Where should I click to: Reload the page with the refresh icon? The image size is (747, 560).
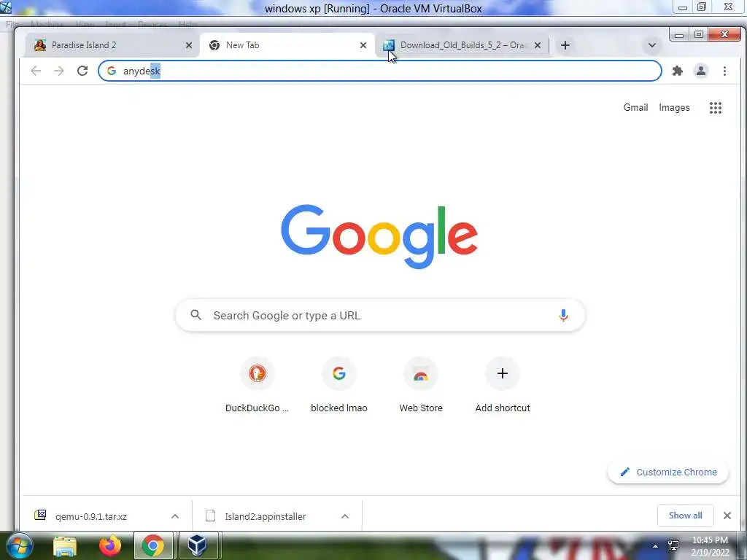tap(82, 71)
